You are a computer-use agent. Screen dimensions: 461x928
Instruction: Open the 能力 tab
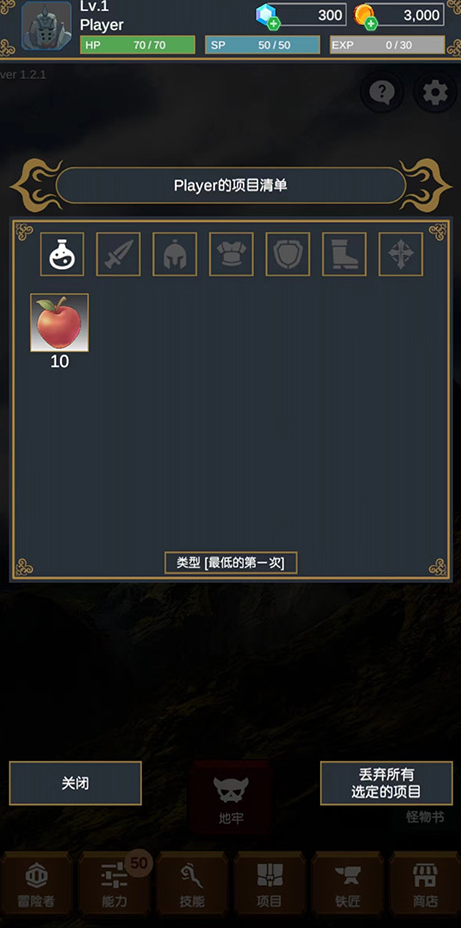point(114,884)
